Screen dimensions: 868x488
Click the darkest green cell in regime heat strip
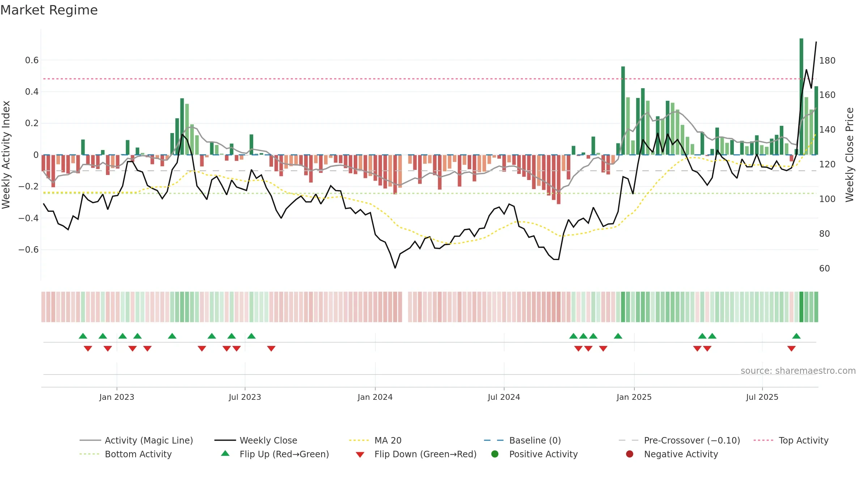pos(801,307)
